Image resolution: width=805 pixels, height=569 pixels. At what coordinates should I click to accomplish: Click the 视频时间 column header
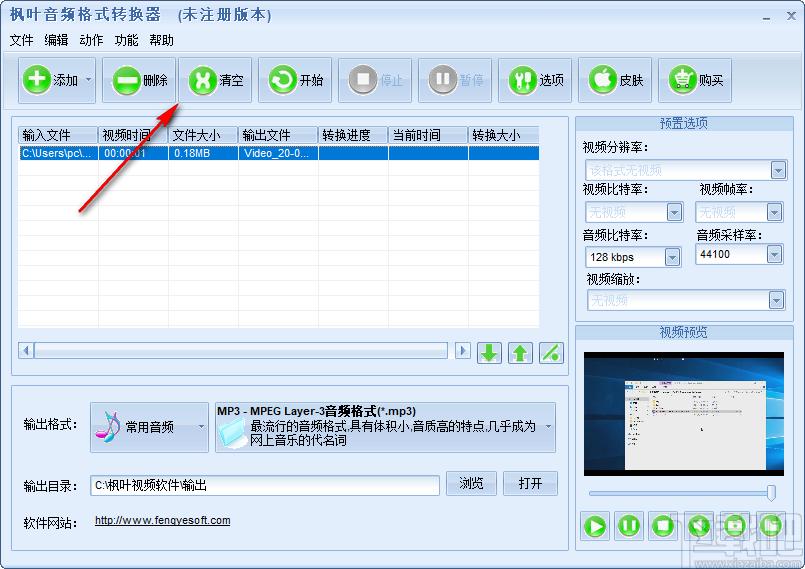(x=133, y=135)
